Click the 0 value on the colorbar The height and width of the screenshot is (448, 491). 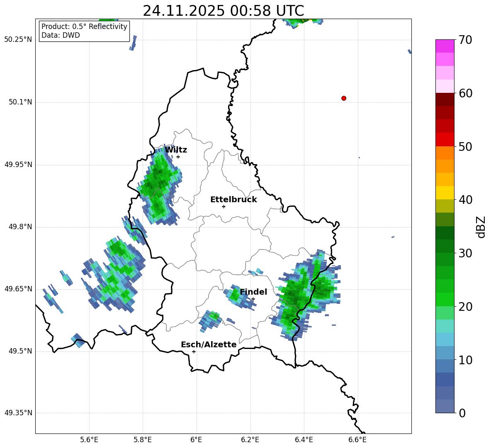(x=462, y=413)
